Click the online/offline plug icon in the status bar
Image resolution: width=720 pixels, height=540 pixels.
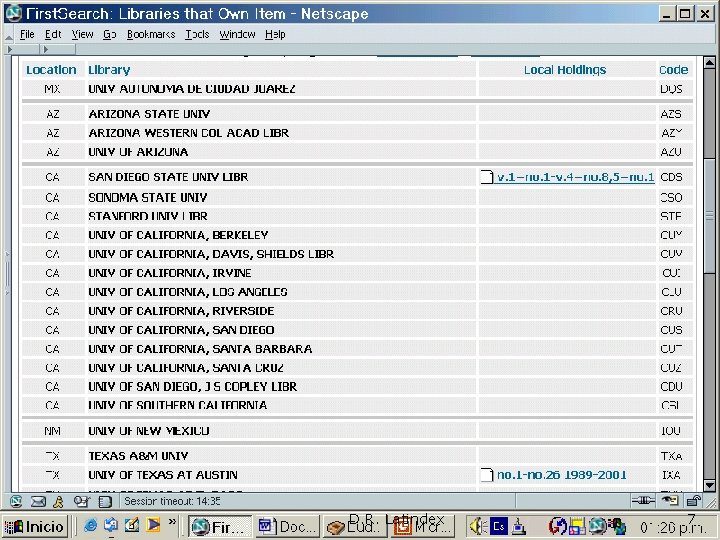[x=642, y=501]
